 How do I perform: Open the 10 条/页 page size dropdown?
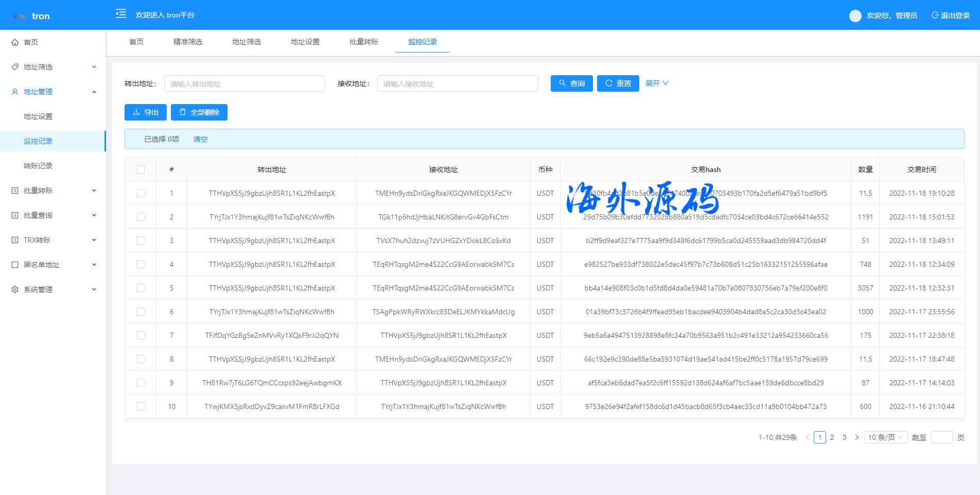[885, 437]
